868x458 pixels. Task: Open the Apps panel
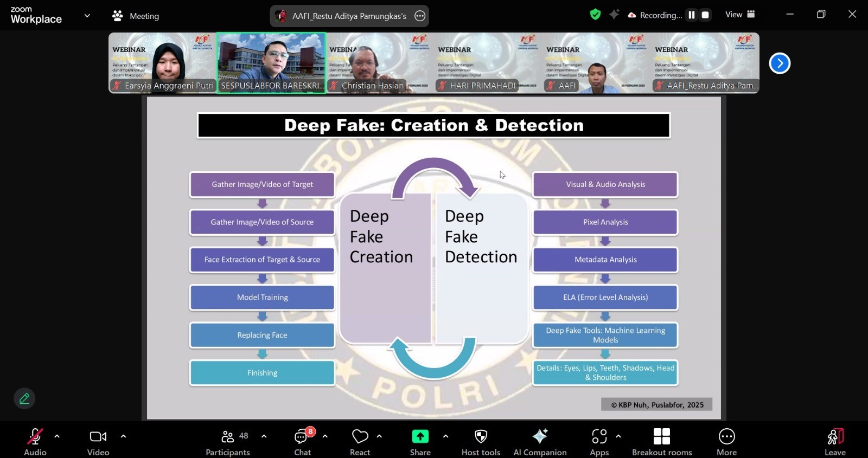pyautogui.click(x=599, y=442)
